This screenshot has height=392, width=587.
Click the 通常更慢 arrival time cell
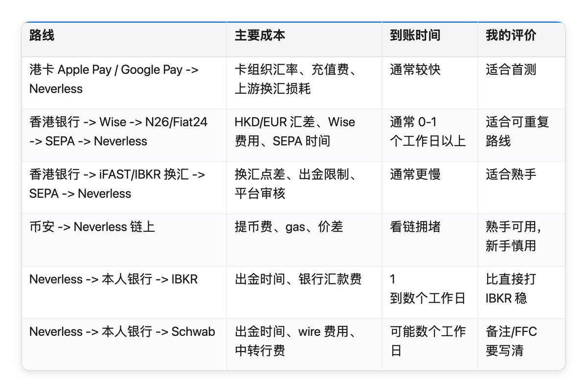click(x=430, y=187)
